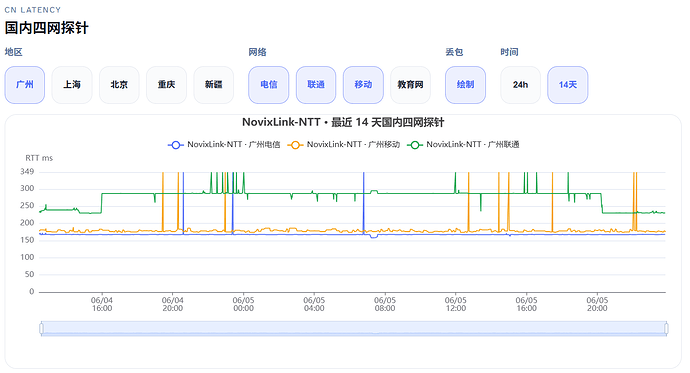Toggle the 移动 network filter

[363, 85]
